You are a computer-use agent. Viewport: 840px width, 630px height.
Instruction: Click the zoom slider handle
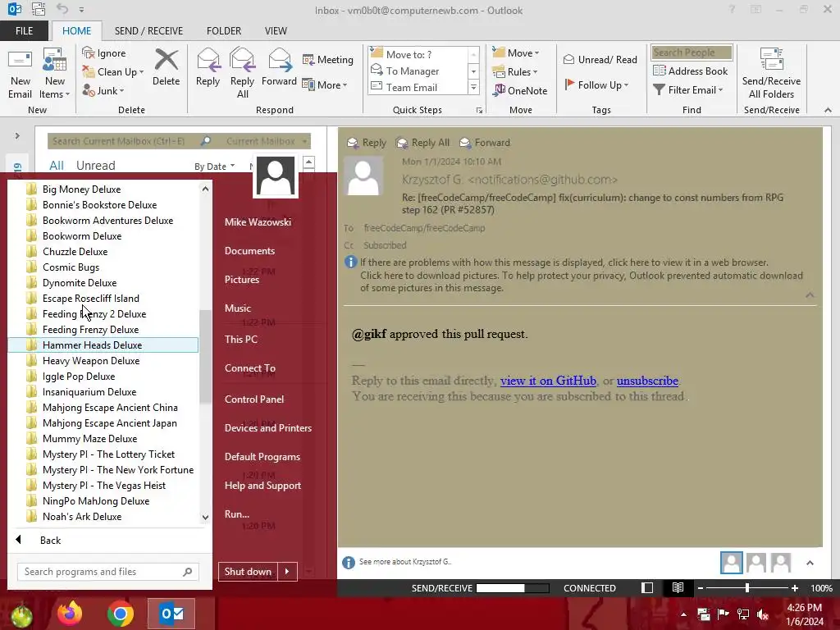coord(746,588)
